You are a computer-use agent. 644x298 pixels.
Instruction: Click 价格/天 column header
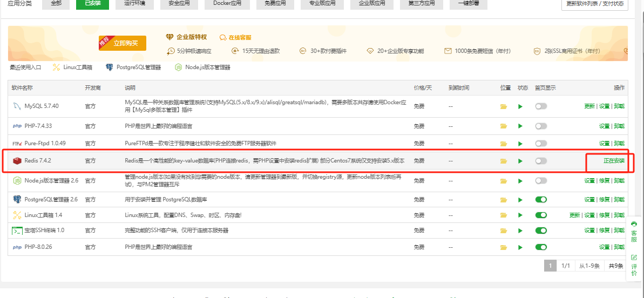423,88
